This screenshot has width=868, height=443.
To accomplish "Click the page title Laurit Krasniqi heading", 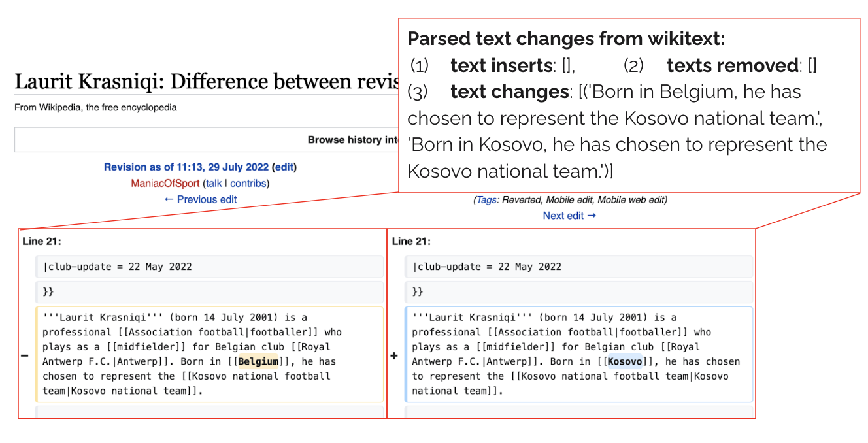I will 207,82.
